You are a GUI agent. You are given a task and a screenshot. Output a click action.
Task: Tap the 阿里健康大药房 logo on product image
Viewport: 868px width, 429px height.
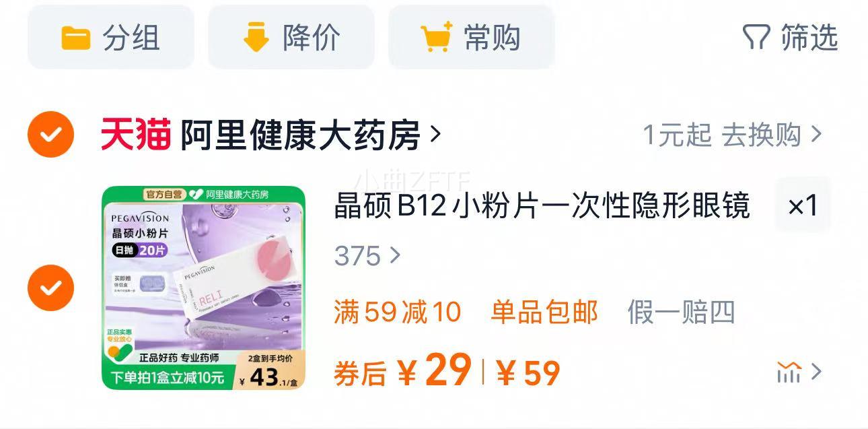tap(229, 194)
